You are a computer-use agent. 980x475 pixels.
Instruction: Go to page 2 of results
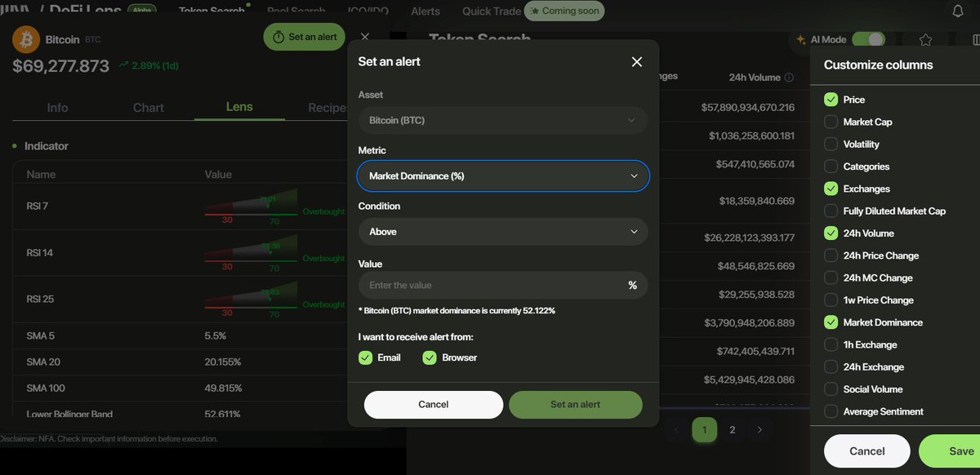tap(733, 429)
